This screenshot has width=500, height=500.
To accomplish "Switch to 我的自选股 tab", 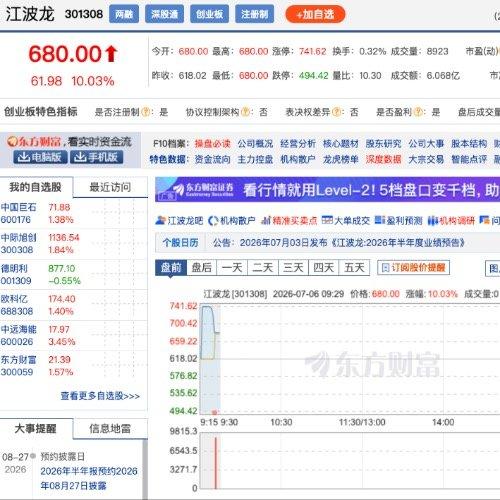I will pos(36,187).
